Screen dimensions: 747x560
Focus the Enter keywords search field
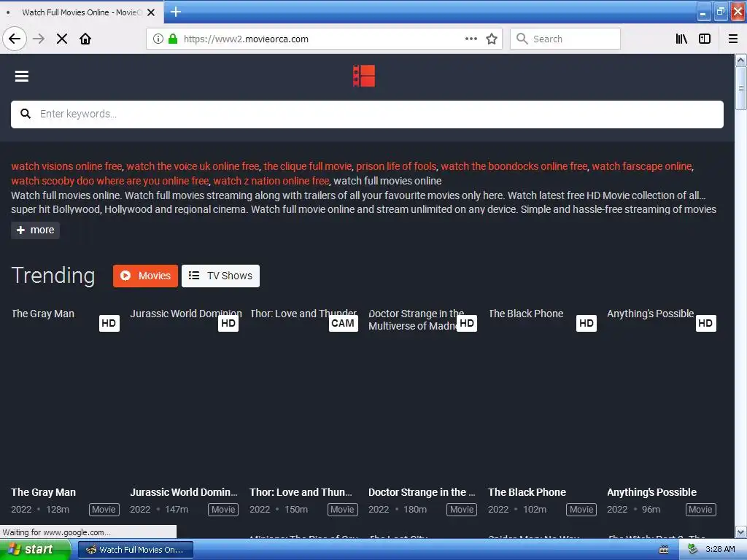coord(367,114)
